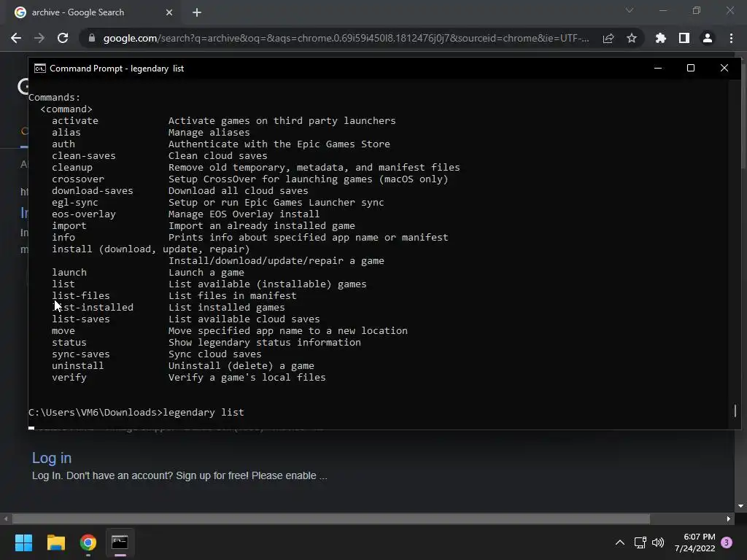The image size is (747, 560).
Task: Share this page icon in address bar
Action: [608, 38]
